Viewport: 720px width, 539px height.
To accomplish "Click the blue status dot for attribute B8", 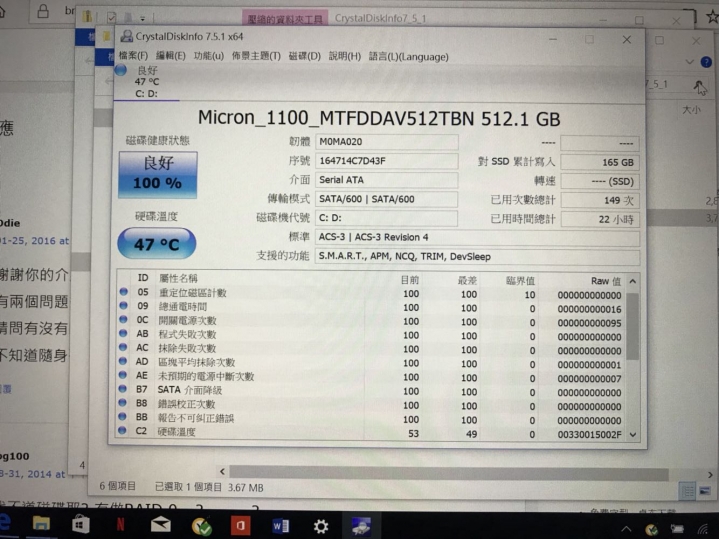I will [x=122, y=403].
